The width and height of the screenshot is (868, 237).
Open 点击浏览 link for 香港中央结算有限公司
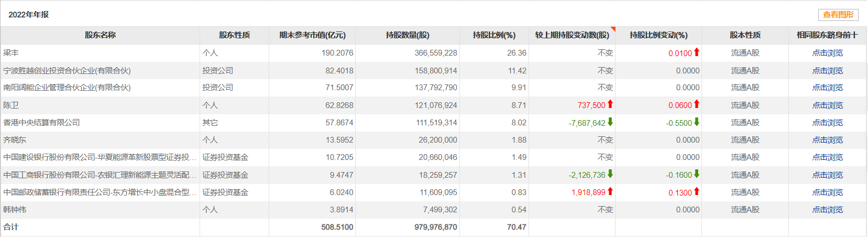828,123
